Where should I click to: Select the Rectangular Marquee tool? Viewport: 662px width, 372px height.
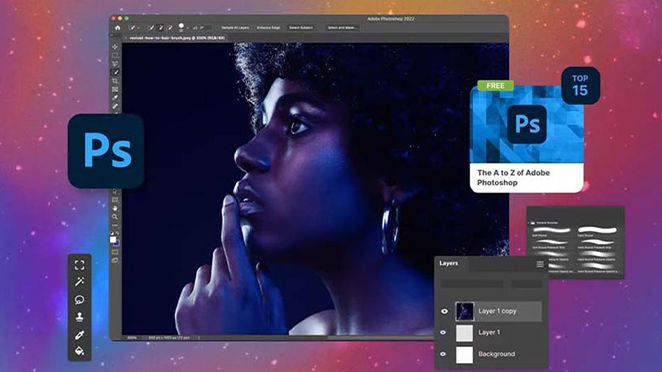click(115, 55)
